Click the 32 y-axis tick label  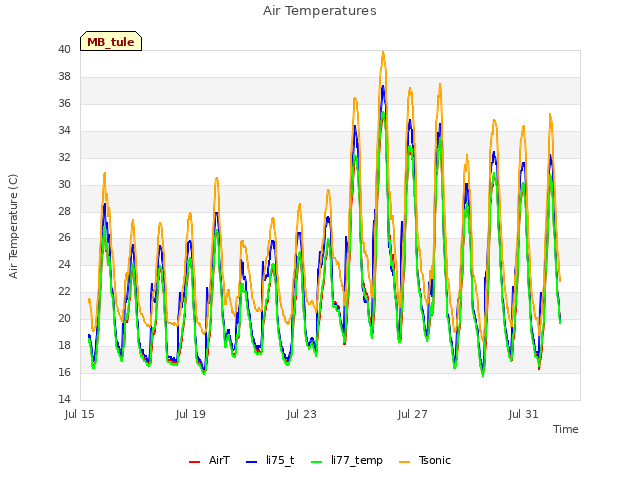pyautogui.click(x=64, y=158)
